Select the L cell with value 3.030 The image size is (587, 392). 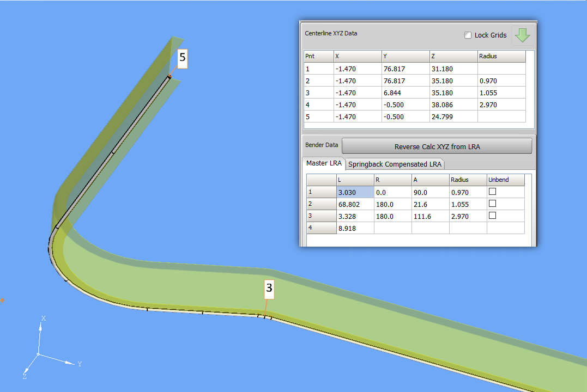pyautogui.click(x=355, y=192)
